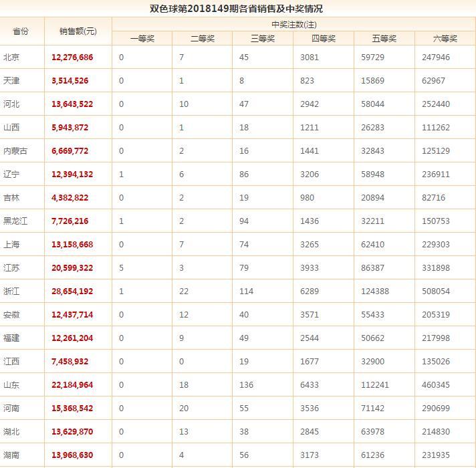The width and height of the screenshot is (476, 468).
Task: Click sales amount 12,394,132
Action: click(72, 174)
